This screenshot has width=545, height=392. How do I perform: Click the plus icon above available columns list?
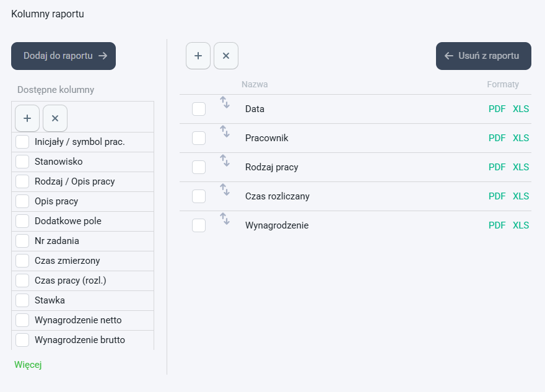click(27, 118)
